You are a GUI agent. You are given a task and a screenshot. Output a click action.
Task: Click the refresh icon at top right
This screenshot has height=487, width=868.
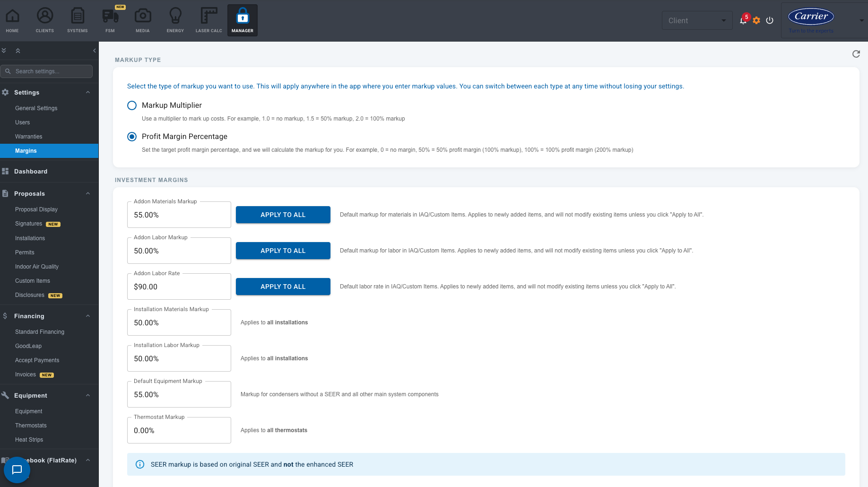pyautogui.click(x=856, y=54)
